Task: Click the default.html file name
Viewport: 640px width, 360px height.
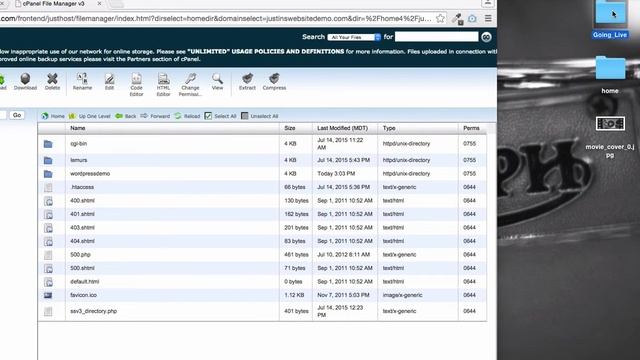Action: pyautogui.click(x=84, y=281)
